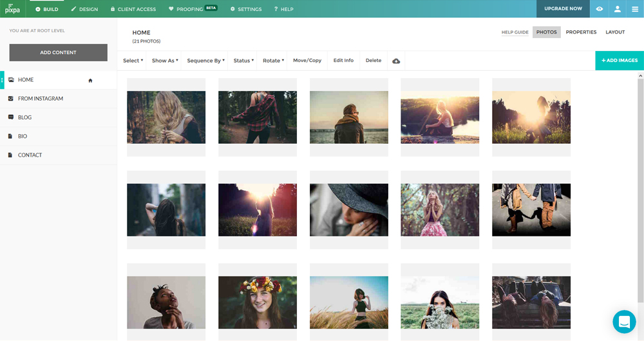The height and width of the screenshot is (341, 644).
Task: Open the Help menu
Action: pyautogui.click(x=283, y=9)
